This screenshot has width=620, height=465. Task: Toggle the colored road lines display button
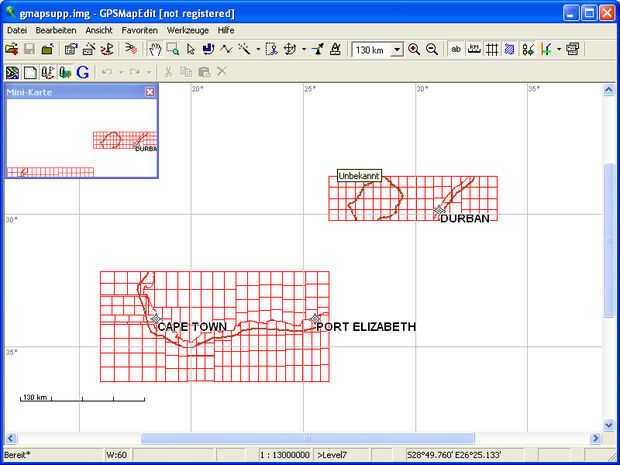pyautogui.click(x=546, y=49)
